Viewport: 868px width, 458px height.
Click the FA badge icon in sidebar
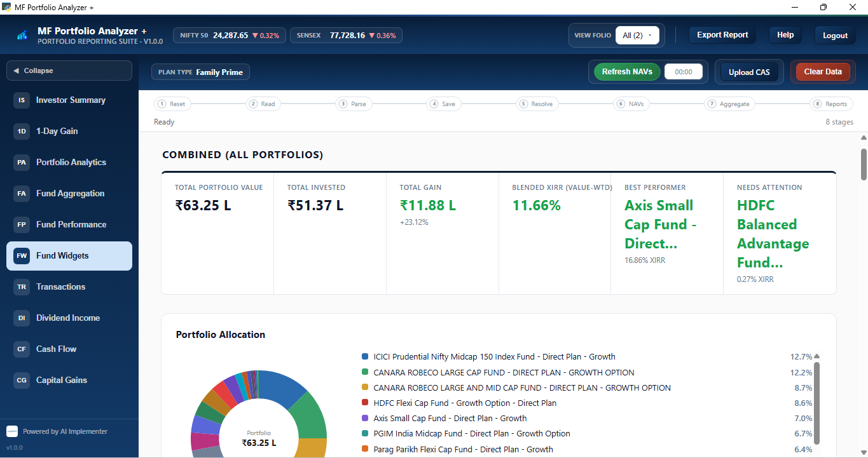pyautogui.click(x=22, y=194)
